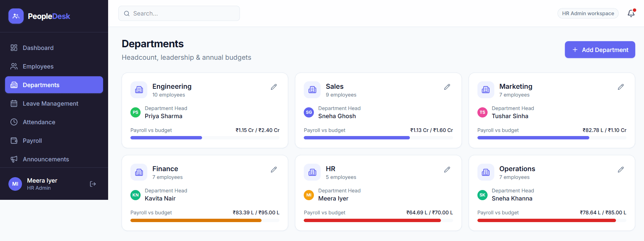
Task: Click department head name Tushar Sinha
Action: (x=510, y=116)
